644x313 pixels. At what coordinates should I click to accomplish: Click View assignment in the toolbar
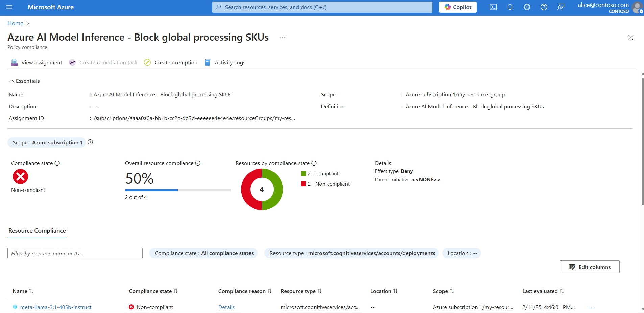37,63
